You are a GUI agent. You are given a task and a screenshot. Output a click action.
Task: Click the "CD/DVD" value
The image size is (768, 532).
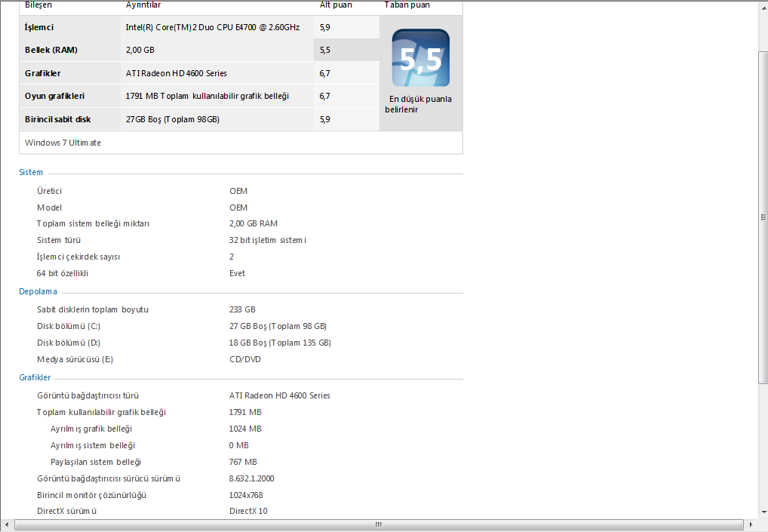point(245,359)
